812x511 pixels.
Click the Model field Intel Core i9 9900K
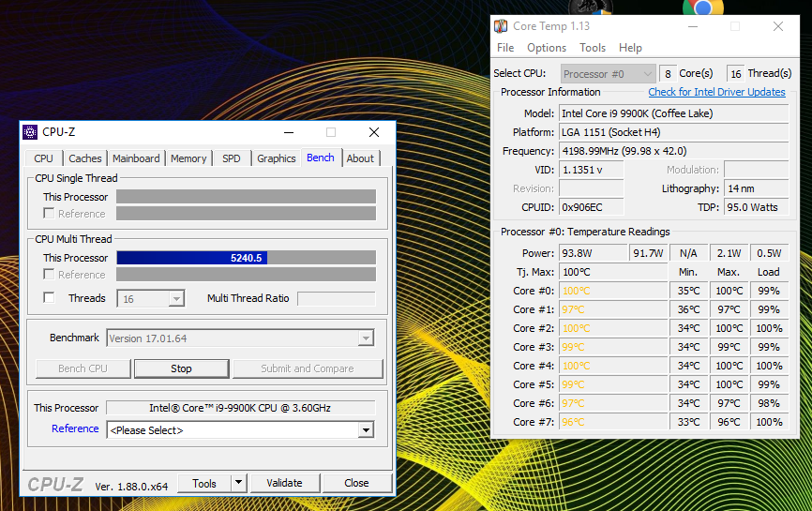674,113
